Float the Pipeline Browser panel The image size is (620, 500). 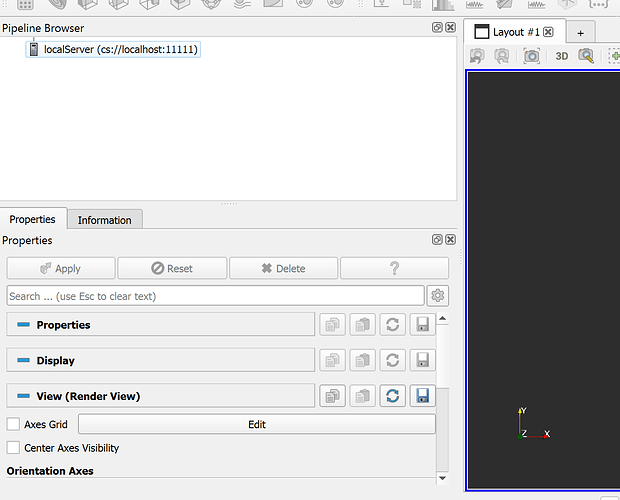437,27
